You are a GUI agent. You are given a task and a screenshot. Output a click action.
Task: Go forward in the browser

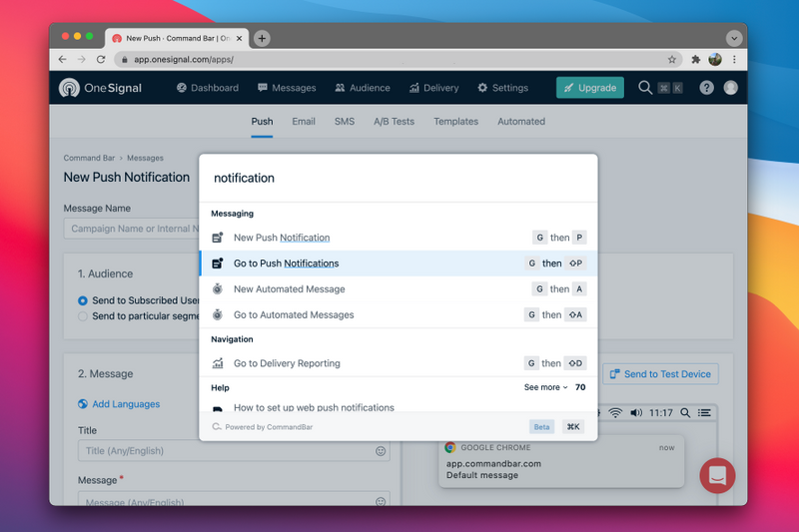[82, 60]
